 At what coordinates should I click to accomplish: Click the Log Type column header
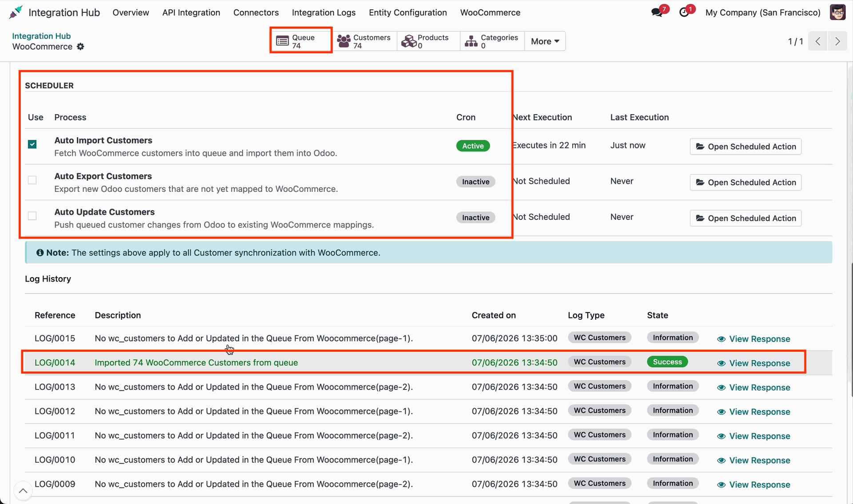[586, 315]
